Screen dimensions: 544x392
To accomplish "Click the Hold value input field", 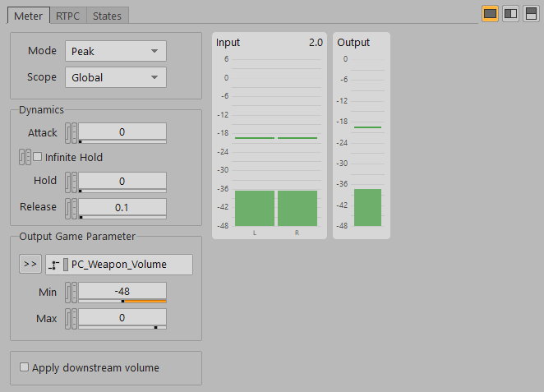I will pos(122,181).
